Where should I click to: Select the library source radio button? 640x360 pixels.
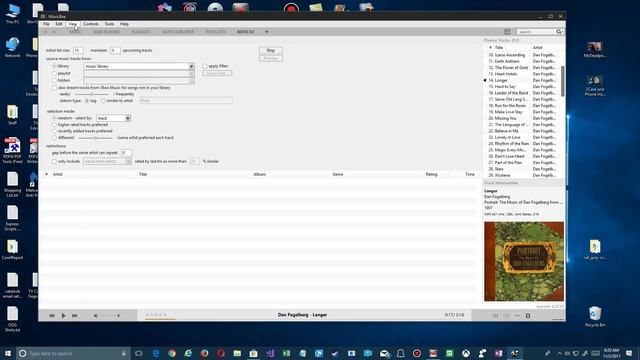[54, 66]
